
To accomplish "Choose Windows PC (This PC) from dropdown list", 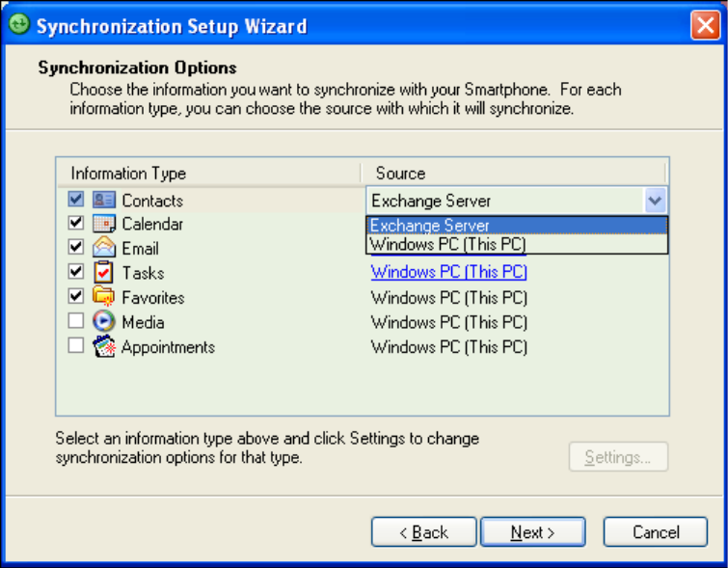I will tap(517, 244).
